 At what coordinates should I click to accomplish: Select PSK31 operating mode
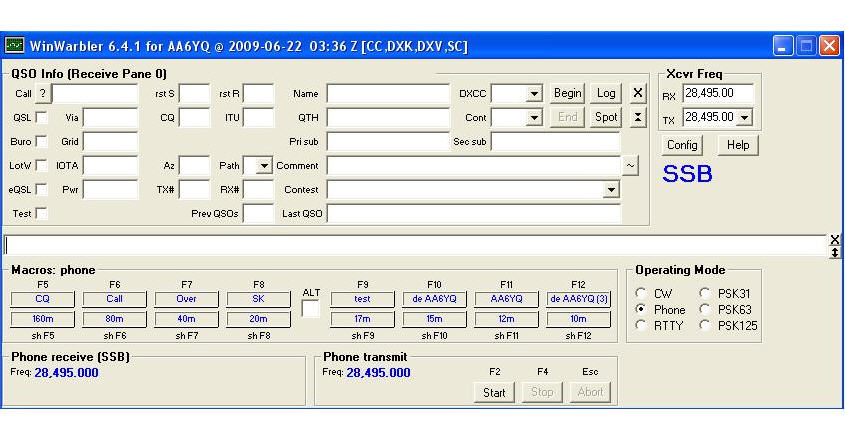704,293
